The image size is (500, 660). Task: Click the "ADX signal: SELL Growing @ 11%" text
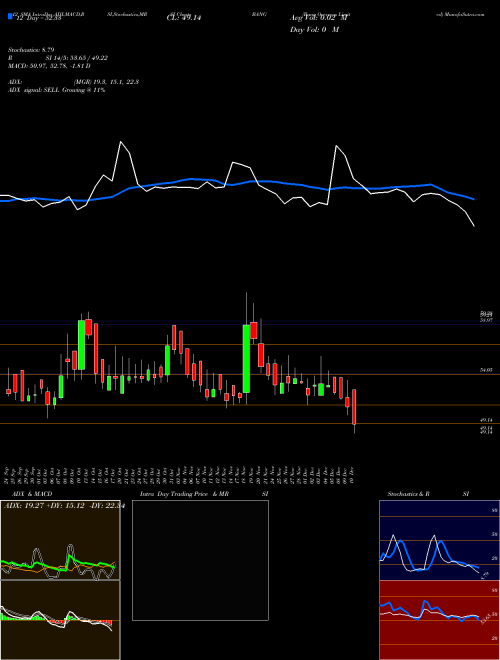coord(56,90)
